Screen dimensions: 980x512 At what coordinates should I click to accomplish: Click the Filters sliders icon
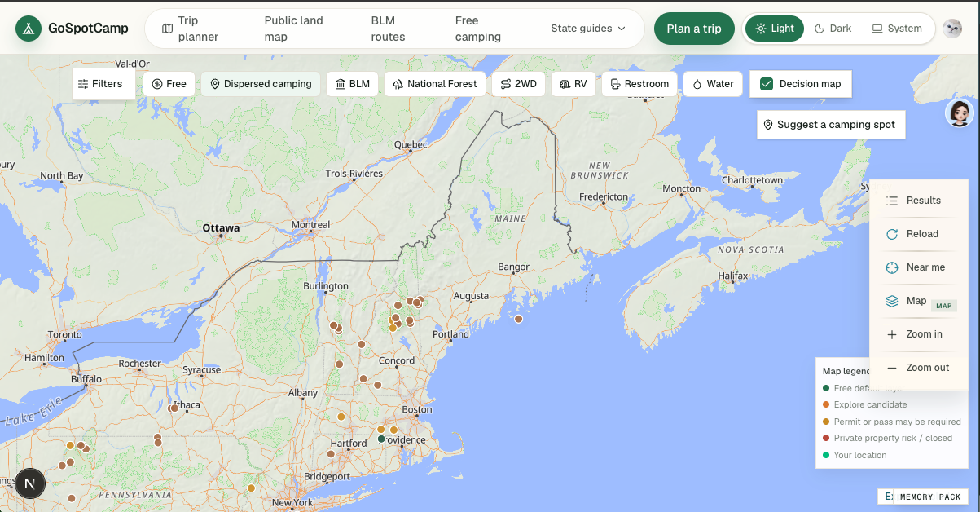pos(83,84)
